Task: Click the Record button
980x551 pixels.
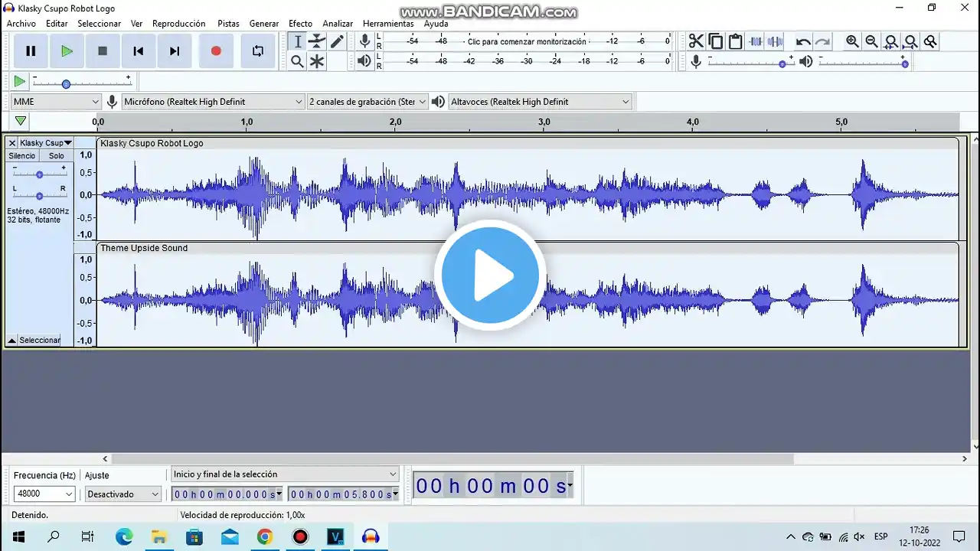Action: tap(216, 51)
